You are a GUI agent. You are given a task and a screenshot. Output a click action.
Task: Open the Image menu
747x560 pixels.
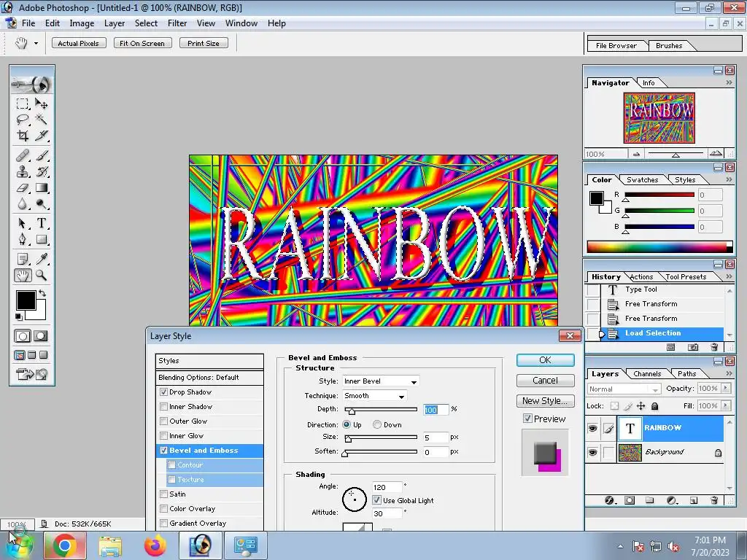82,23
